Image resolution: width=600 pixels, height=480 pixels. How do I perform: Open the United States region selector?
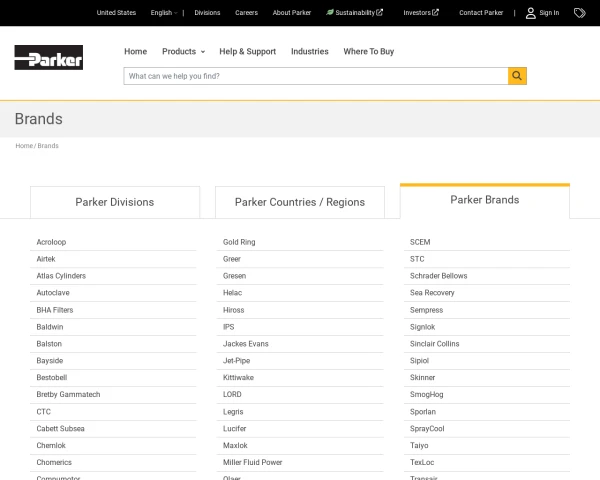(116, 13)
